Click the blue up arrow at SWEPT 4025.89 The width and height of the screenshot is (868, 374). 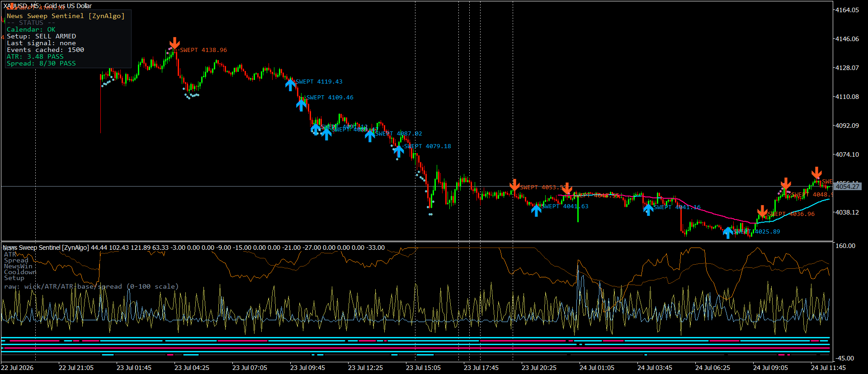pos(728,233)
